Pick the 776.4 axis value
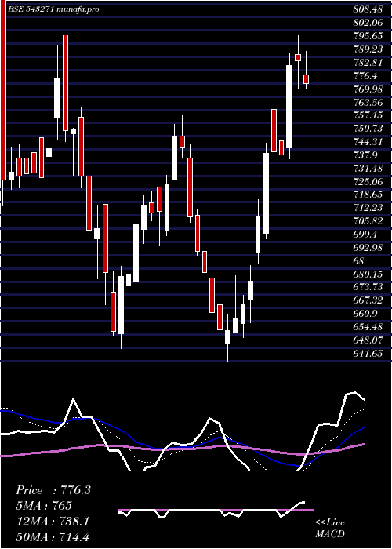Viewport: 392px width, 549px height. (x=365, y=75)
